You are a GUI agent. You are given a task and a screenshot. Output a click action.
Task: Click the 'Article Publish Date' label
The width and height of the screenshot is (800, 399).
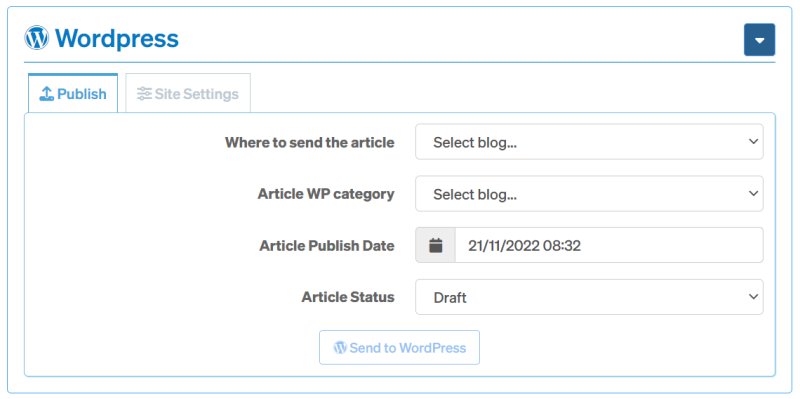(x=327, y=246)
